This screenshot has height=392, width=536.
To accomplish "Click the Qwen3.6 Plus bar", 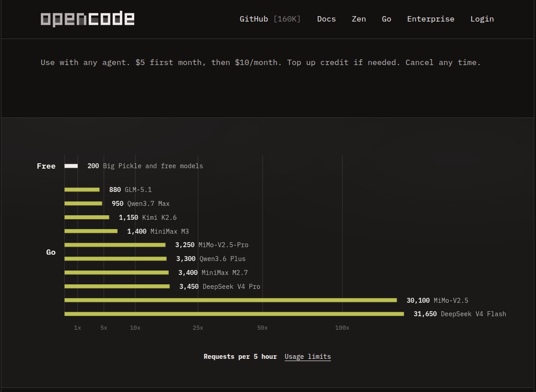I will (x=115, y=259).
